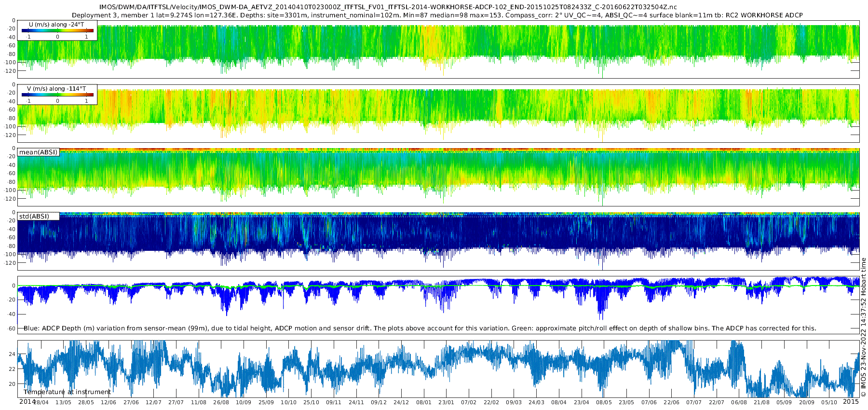868x410 pixels.
Task: Click the '20/09' date tick label
Action: pos(807,402)
